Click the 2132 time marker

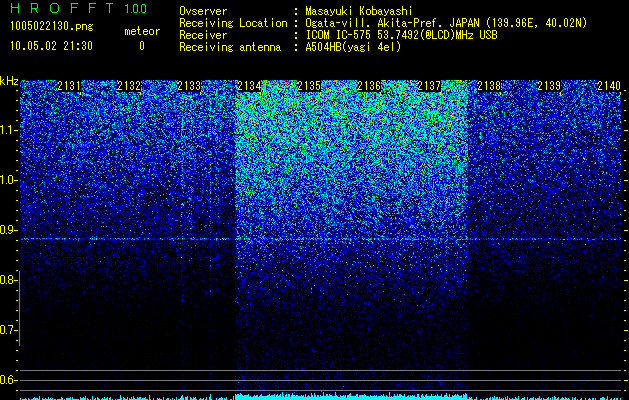point(129,86)
